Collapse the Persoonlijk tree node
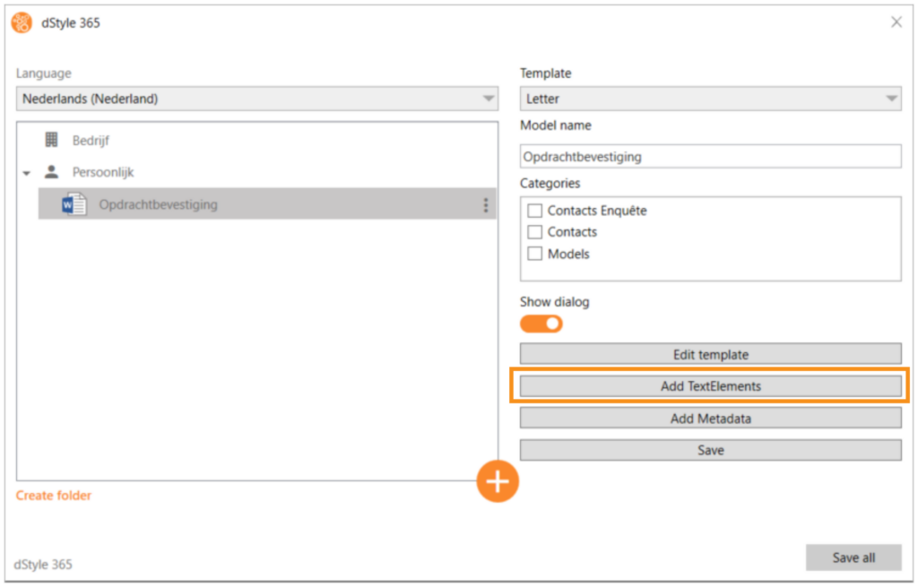 [26, 173]
